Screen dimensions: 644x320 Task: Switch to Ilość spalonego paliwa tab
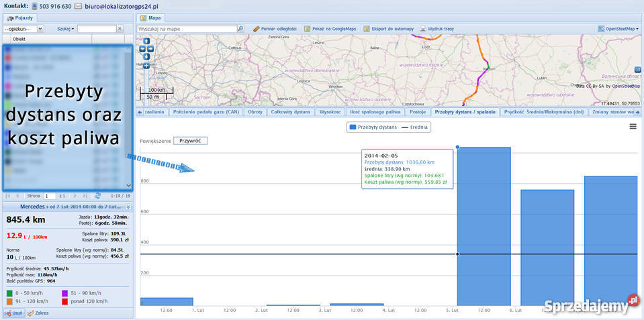click(375, 111)
